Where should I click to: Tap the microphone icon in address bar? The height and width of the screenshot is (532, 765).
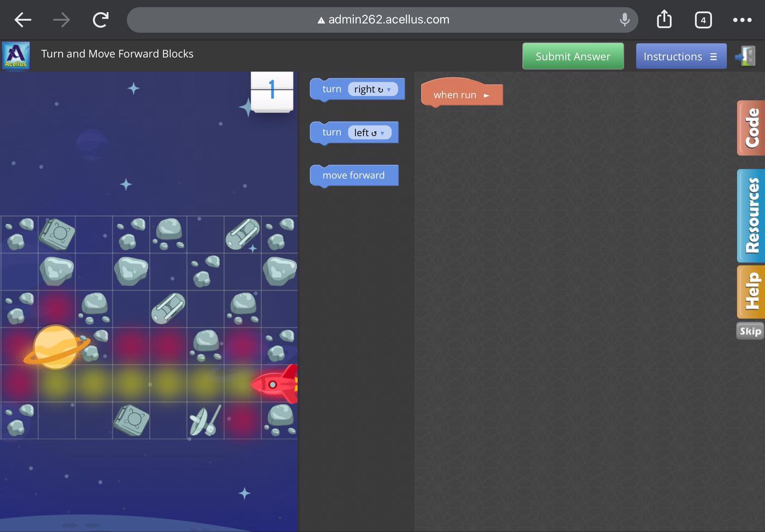[x=625, y=20]
